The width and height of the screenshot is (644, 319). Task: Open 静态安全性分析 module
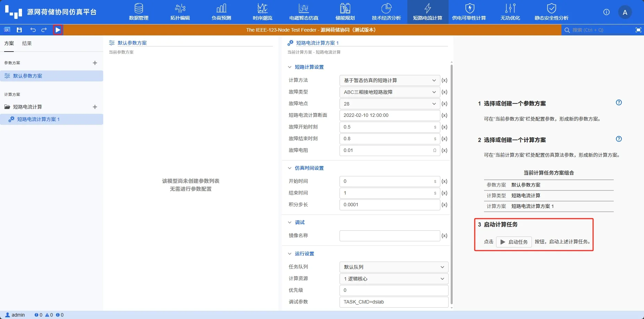coord(551,12)
